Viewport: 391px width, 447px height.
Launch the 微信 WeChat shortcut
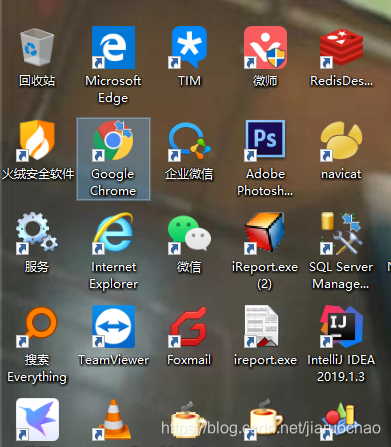coord(189,234)
